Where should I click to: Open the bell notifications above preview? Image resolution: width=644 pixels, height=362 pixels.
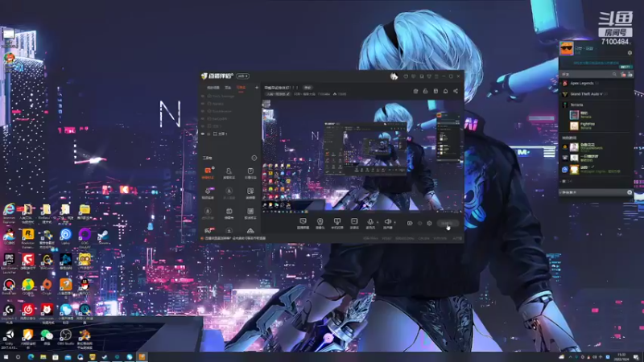[x=446, y=91]
